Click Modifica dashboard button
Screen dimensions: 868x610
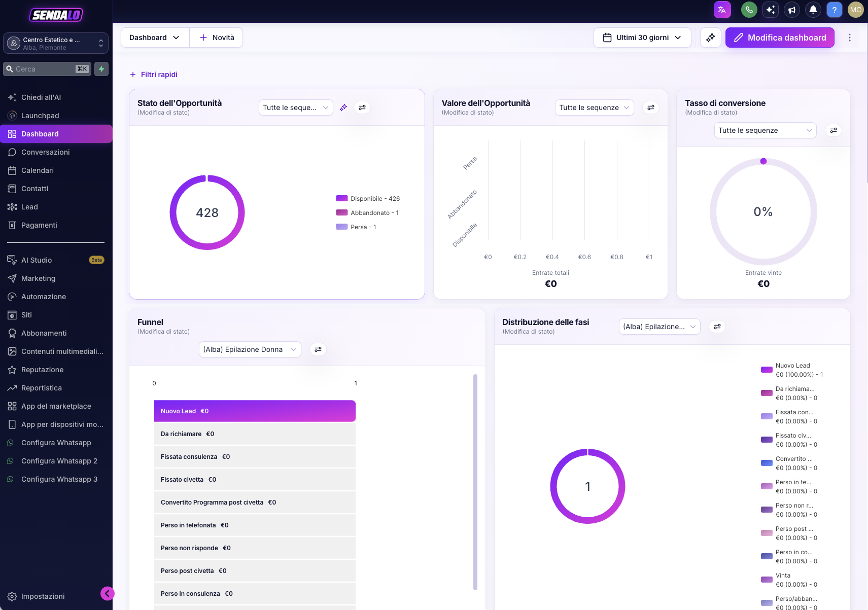pyautogui.click(x=780, y=38)
